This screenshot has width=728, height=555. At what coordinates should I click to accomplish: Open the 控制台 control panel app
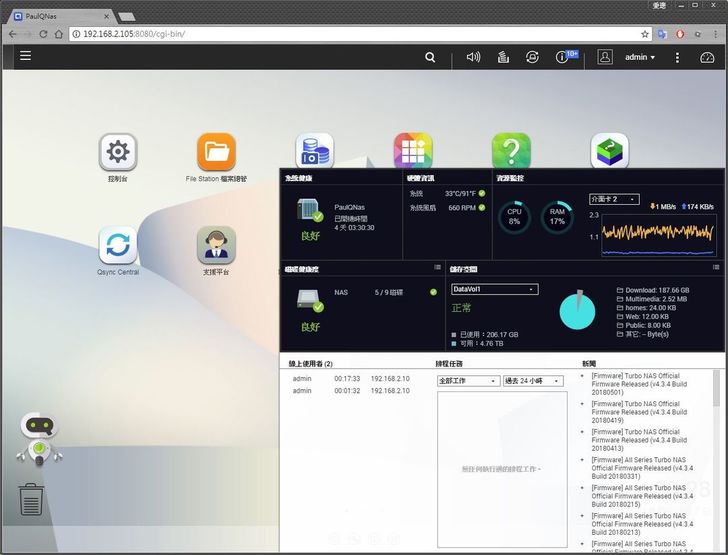click(x=118, y=152)
